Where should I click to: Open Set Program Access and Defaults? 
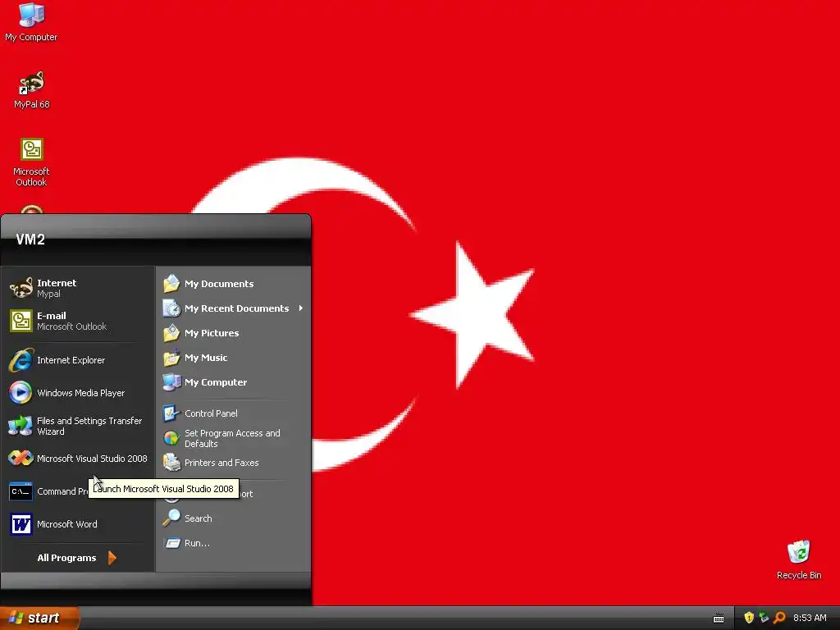234,438
